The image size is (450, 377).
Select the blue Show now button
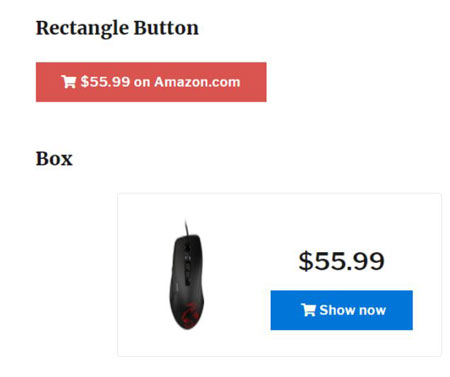341,310
